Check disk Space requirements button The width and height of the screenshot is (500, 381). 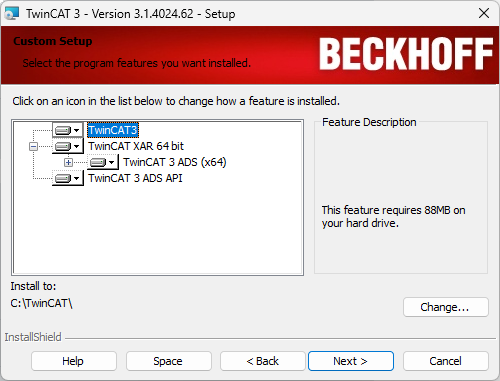click(x=169, y=361)
